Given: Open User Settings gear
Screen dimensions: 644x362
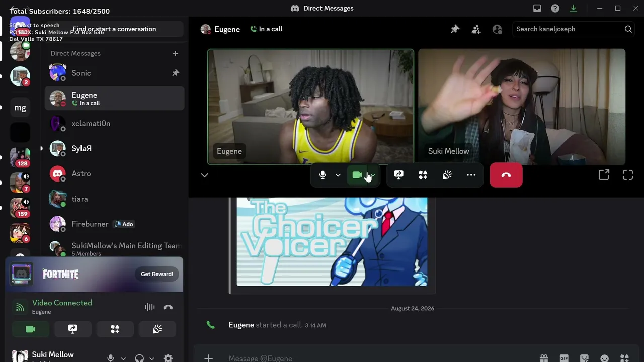Looking at the screenshot, I should click(x=168, y=358).
